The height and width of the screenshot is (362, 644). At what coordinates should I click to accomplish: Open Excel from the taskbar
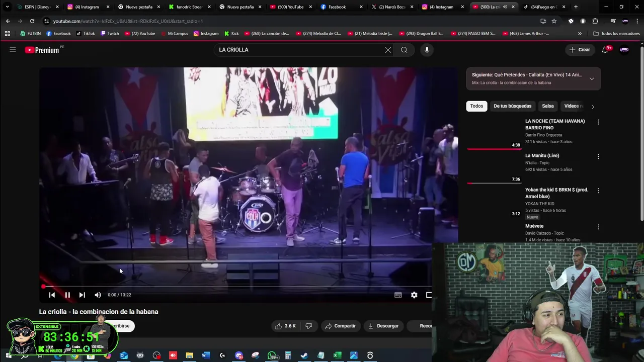click(x=337, y=355)
